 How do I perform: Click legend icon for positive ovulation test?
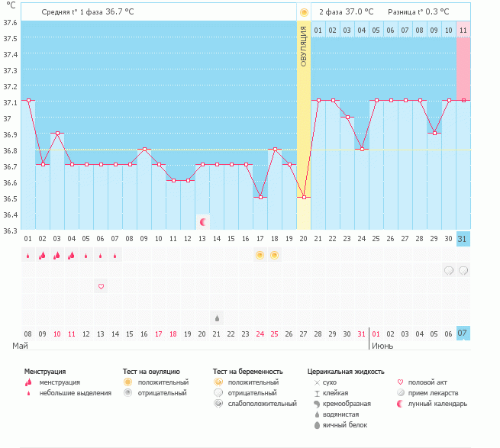pyautogui.click(x=127, y=382)
